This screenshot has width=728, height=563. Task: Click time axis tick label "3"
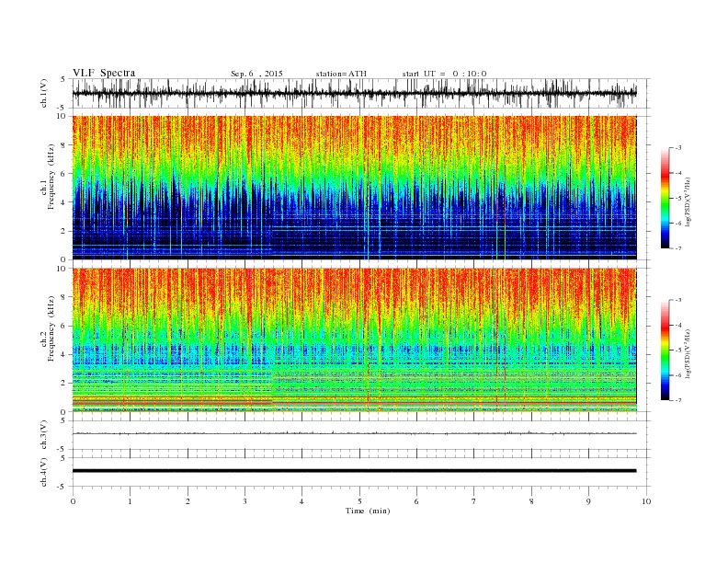[245, 501]
